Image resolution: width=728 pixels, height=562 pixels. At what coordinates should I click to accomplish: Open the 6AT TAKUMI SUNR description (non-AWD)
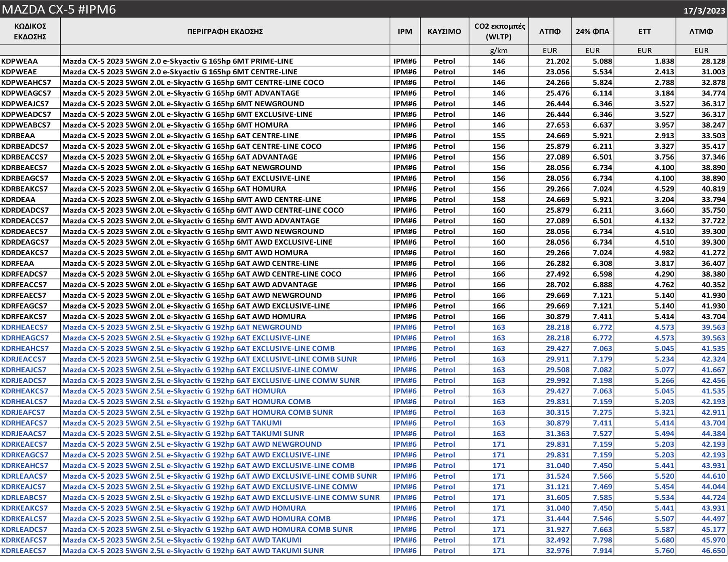click(x=183, y=433)
